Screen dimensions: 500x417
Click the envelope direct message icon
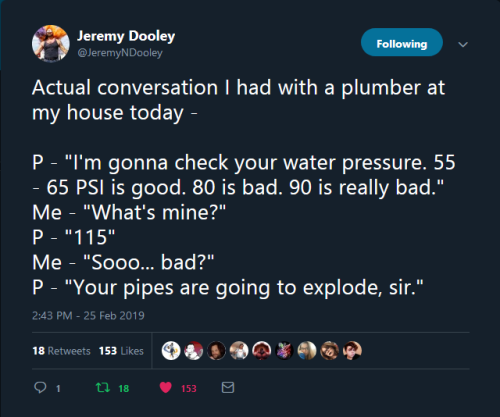(228, 387)
